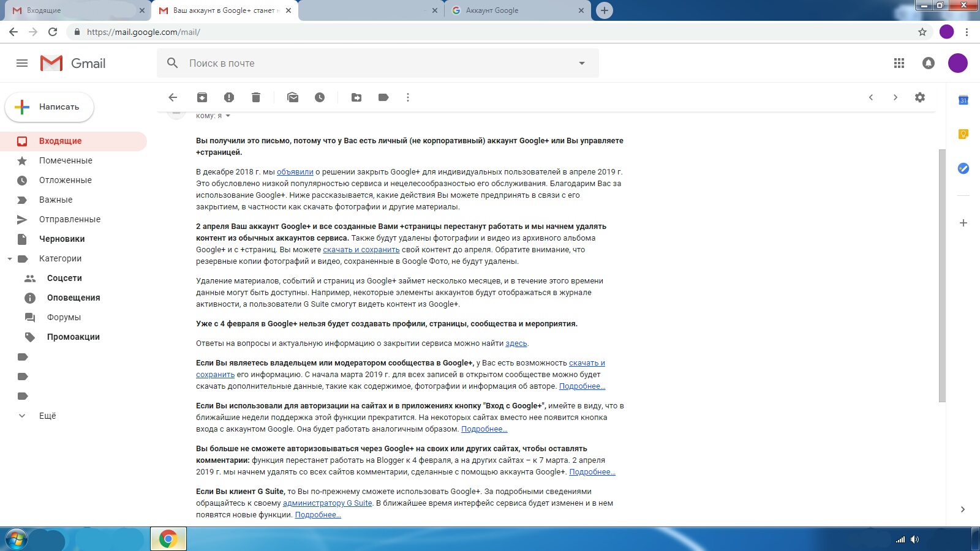This screenshot has width=980, height=551.
Task: Click the Написать compose button
Action: click(49, 107)
